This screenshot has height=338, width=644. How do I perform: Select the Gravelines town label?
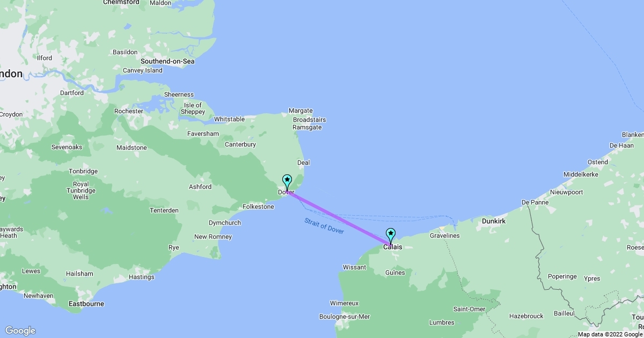(444, 236)
